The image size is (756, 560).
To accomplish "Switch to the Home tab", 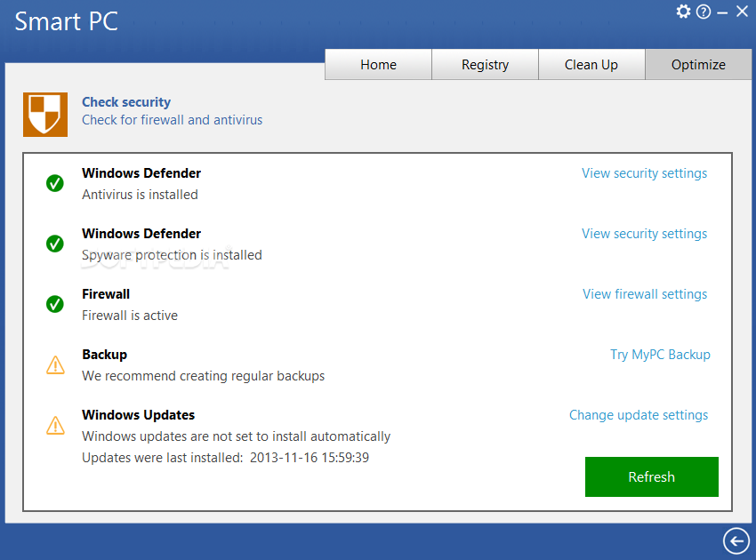I will tap(379, 65).
